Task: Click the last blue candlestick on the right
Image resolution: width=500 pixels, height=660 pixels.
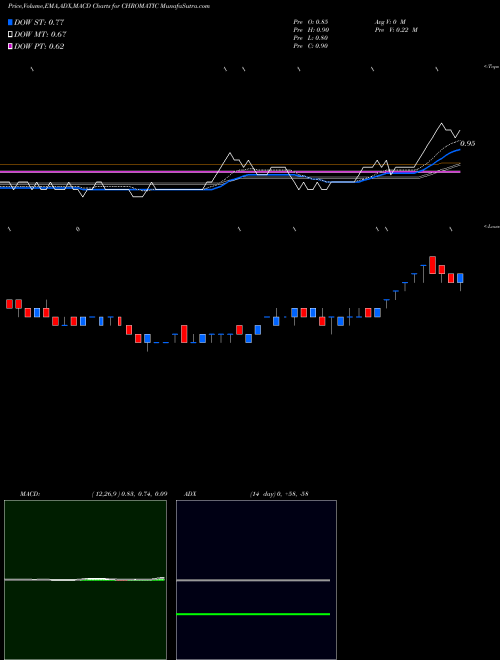Action: coord(460,278)
